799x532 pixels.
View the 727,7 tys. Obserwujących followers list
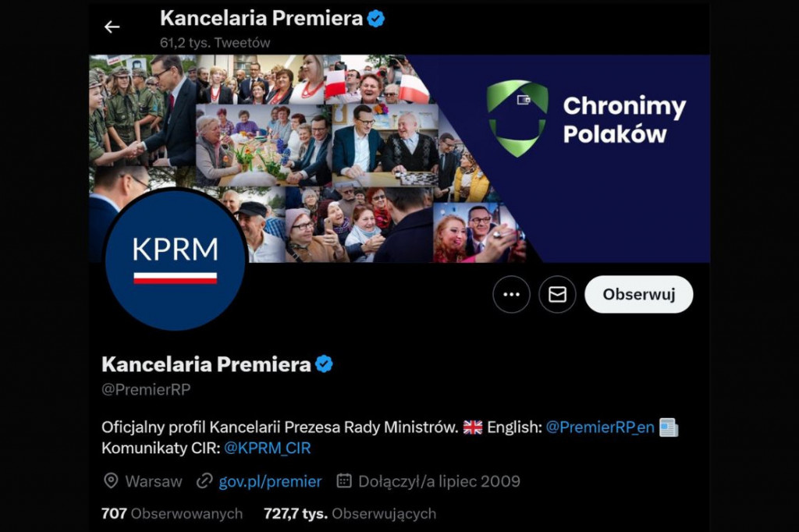point(350,513)
